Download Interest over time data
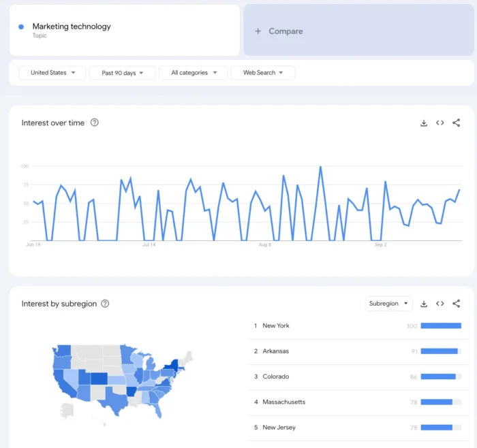This screenshot has width=477, height=448. point(423,123)
